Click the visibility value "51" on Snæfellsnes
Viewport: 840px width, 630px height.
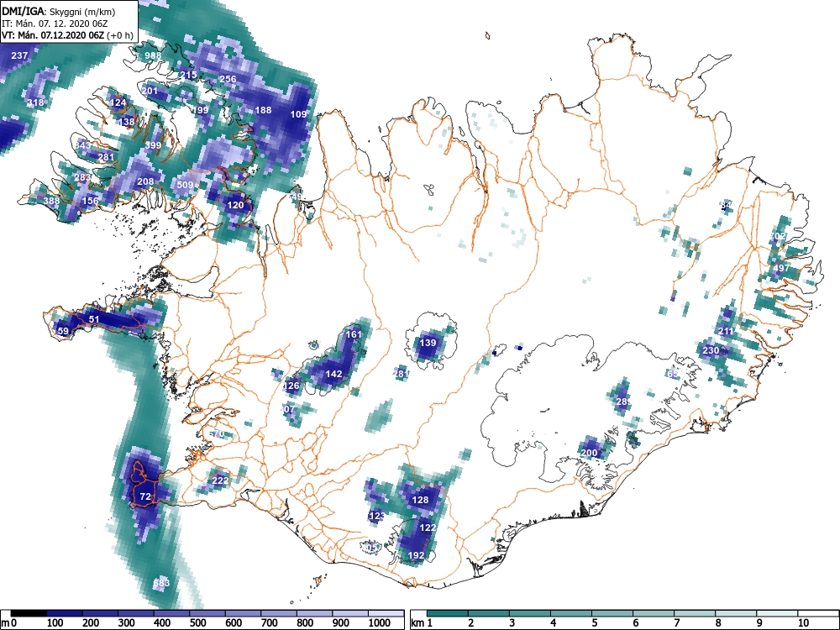click(94, 319)
